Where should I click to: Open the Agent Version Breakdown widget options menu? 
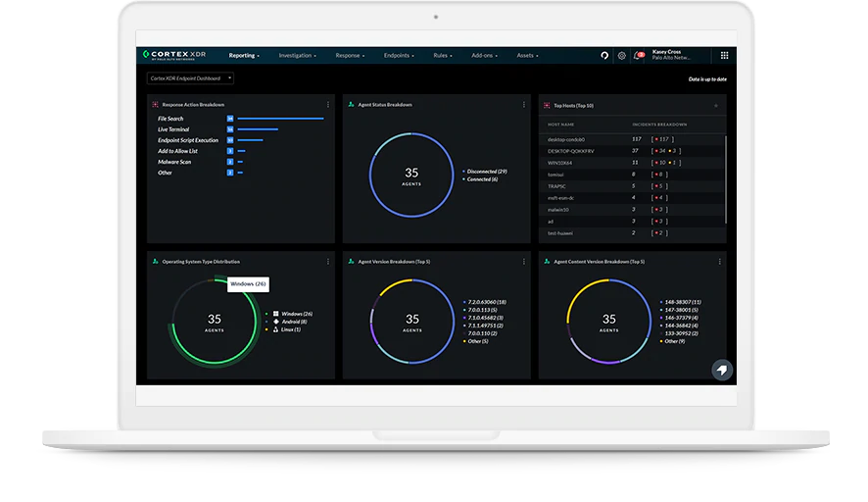[524, 262]
